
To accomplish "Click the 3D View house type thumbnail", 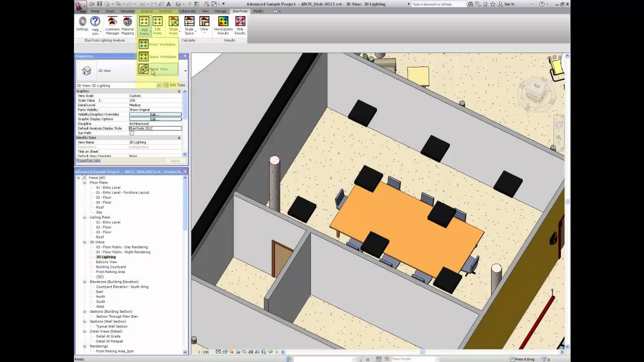I will click(87, 70).
